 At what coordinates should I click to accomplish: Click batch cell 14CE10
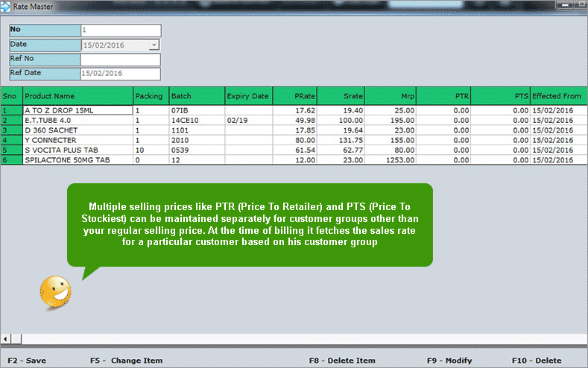[x=197, y=120]
